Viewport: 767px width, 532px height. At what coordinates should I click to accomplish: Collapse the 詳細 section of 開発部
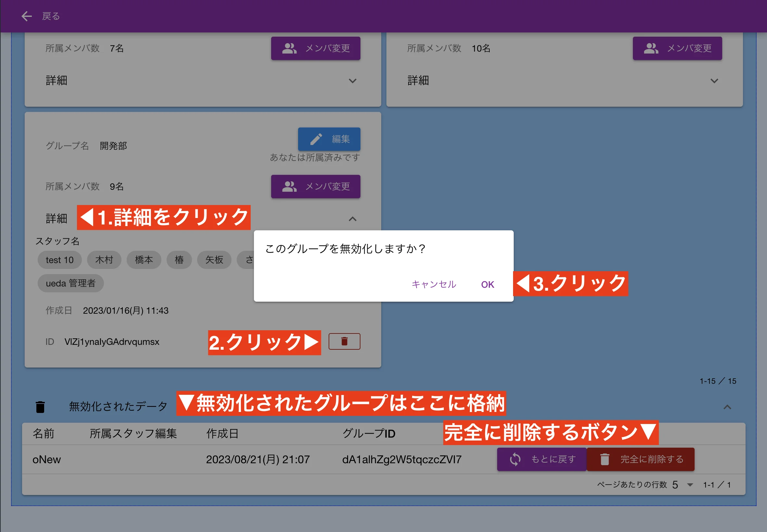(x=353, y=219)
